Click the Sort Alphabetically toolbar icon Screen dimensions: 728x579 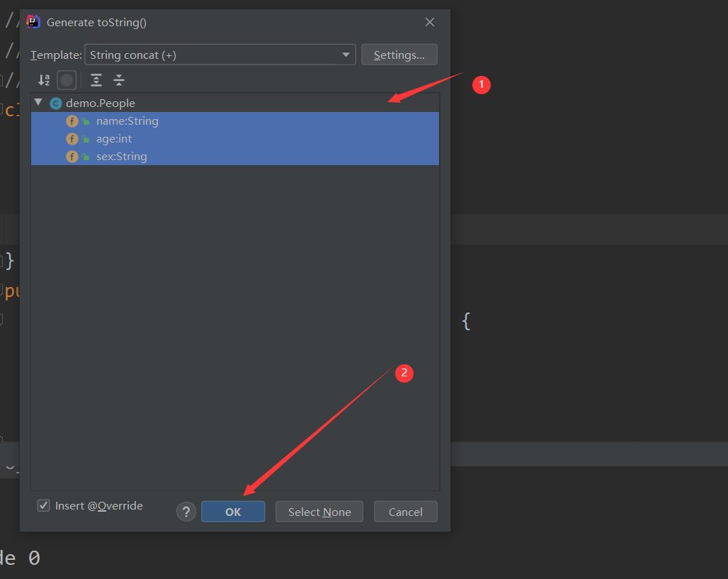(x=44, y=80)
